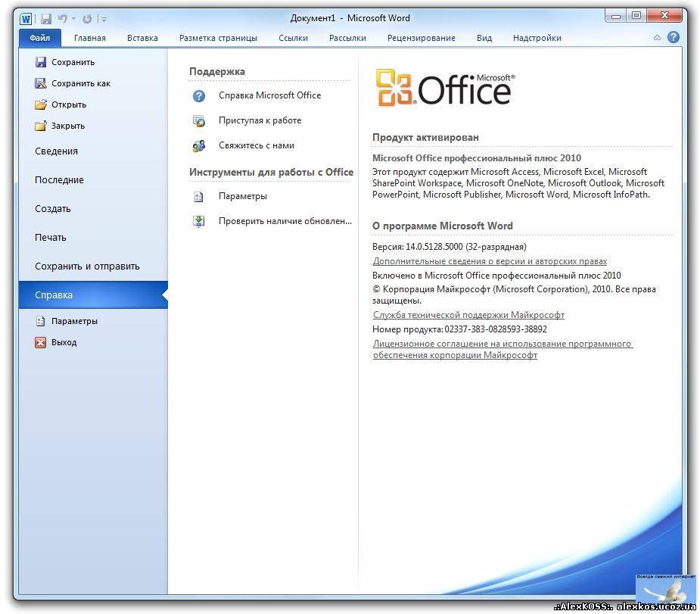Switch to the Ссылки tab

[294, 38]
